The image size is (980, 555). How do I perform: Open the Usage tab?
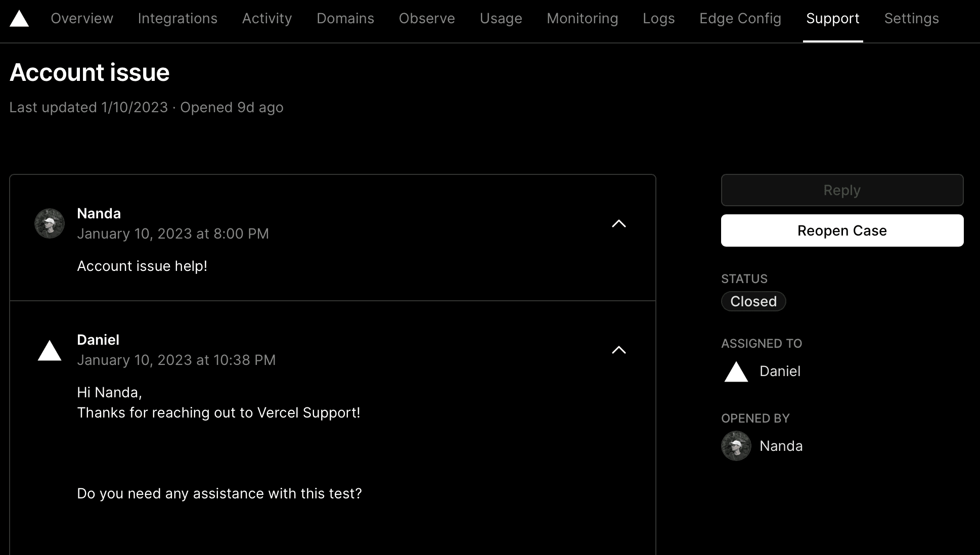(501, 19)
